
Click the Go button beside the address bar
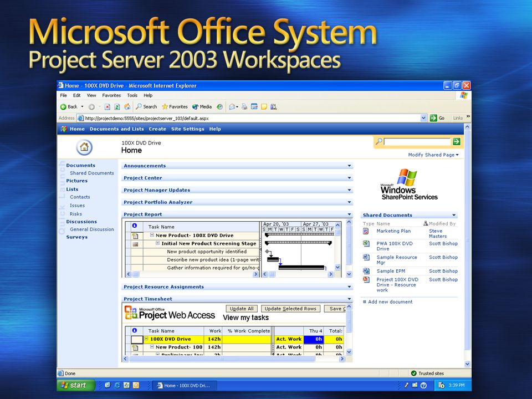tap(437, 118)
